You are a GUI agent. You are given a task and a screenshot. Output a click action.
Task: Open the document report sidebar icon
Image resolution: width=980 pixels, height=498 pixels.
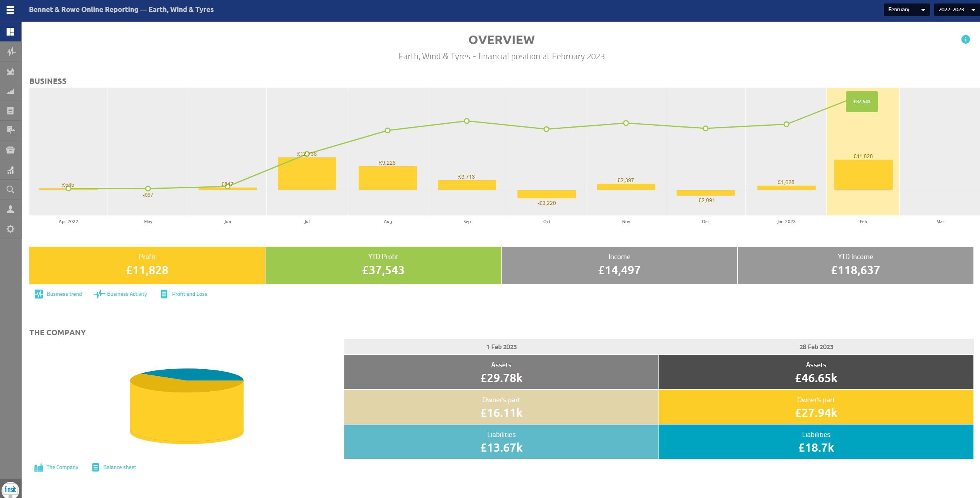pyautogui.click(x=10, y=111)
